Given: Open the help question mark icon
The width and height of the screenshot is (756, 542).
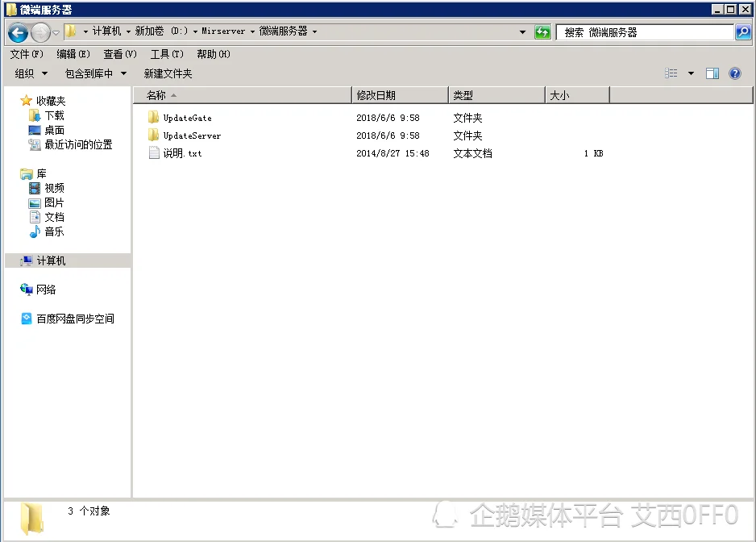Looking at the screenshot, I should coord(734,73).
